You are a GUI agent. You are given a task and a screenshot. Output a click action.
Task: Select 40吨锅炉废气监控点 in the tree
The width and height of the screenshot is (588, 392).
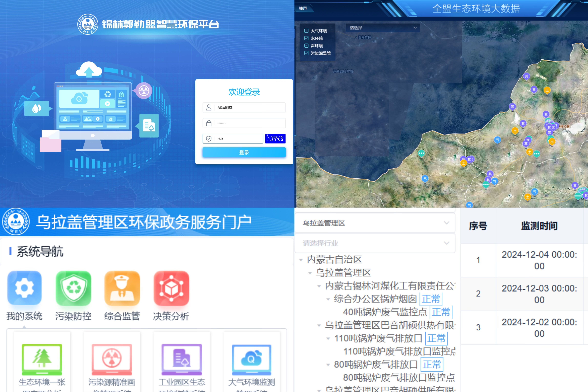pos(385,312)
